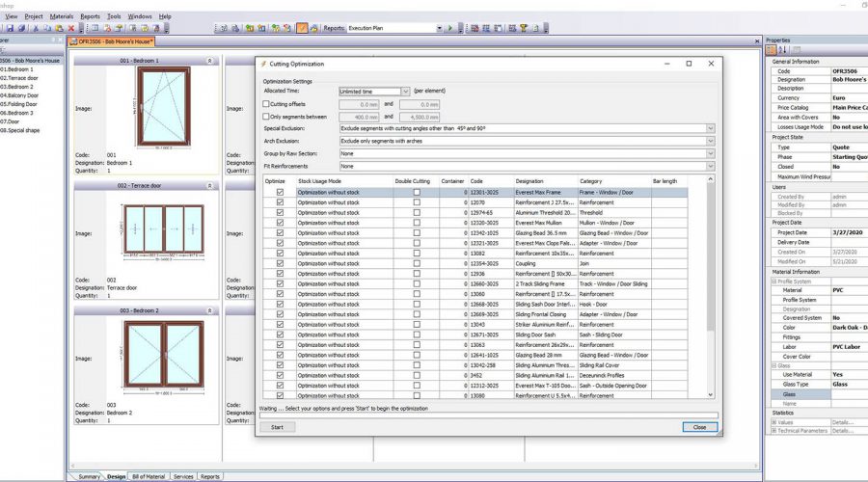Screen dimensions: 868x482
Task: Click the Paste clipboard toolbar icon
Action: coord(59,28)
